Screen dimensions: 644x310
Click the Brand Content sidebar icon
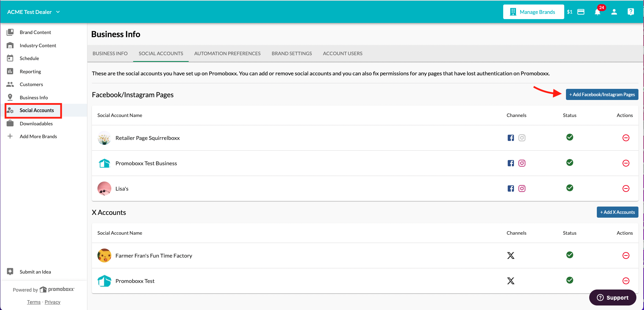pos(10,32)
